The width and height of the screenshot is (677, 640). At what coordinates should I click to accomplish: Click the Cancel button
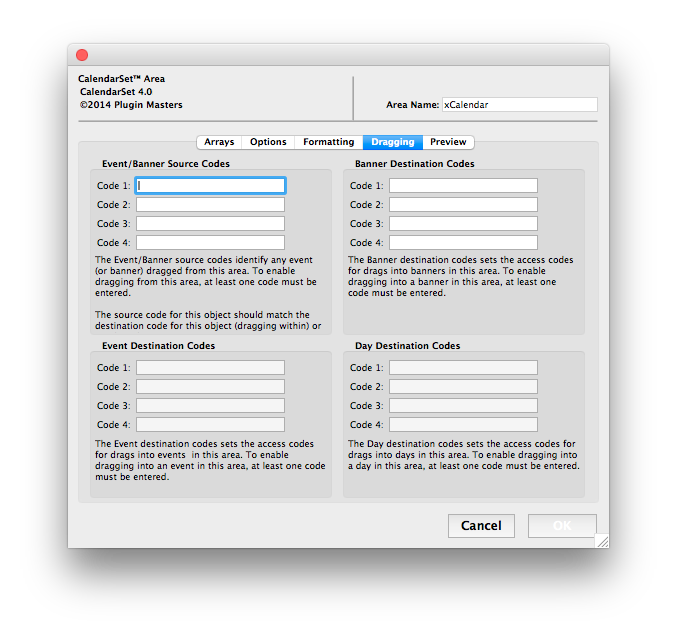tap(481, 526)
